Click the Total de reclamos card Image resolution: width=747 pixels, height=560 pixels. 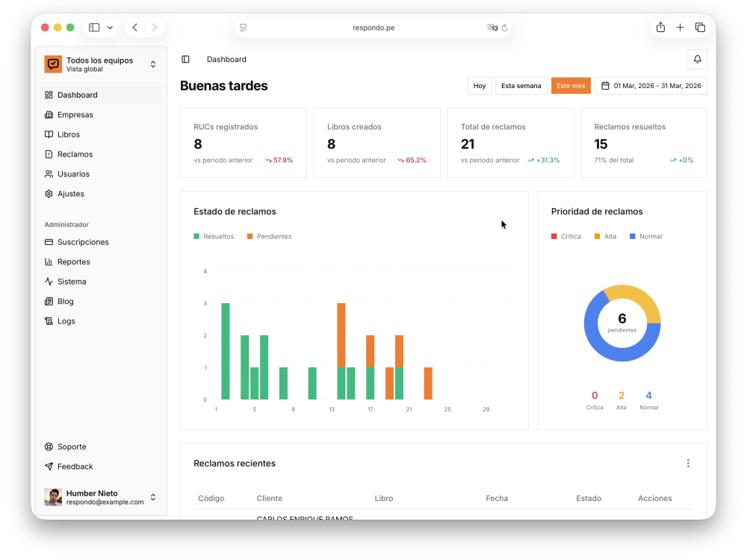(x=510, y=143)
